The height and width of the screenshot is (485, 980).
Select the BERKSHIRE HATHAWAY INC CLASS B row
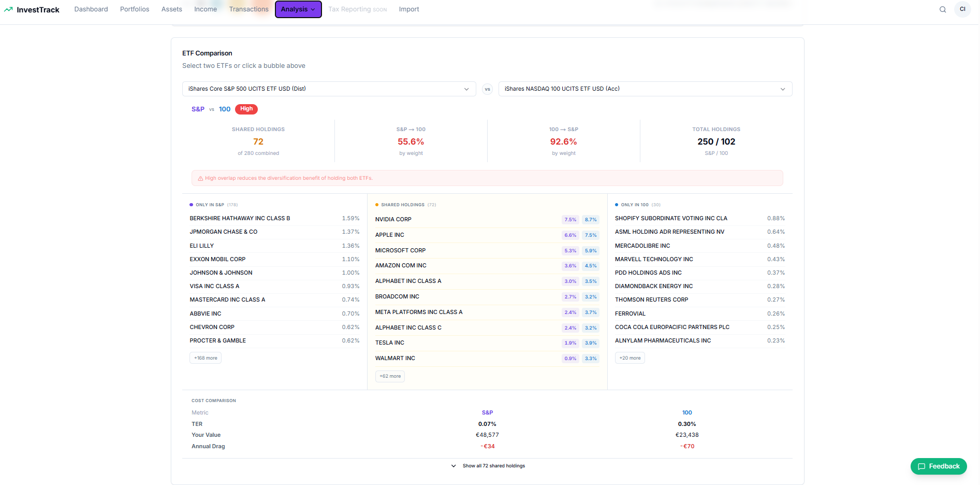click(274, 219)
